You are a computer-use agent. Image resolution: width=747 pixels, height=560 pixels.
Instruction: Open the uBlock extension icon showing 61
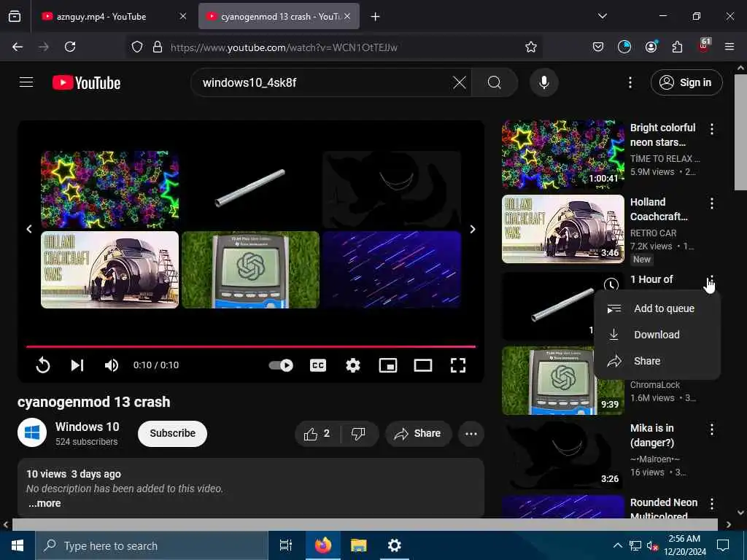(703, 46)
